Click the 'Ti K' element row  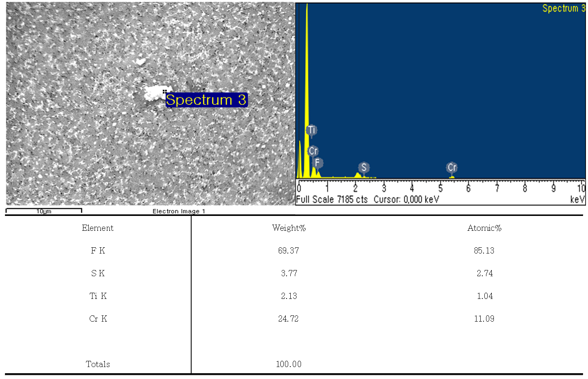coord(98,296)
